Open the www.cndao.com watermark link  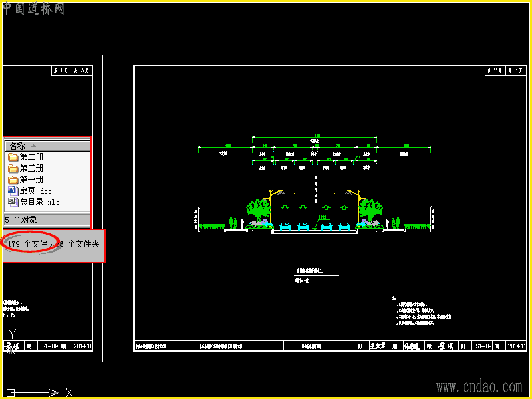coord(479,386)
